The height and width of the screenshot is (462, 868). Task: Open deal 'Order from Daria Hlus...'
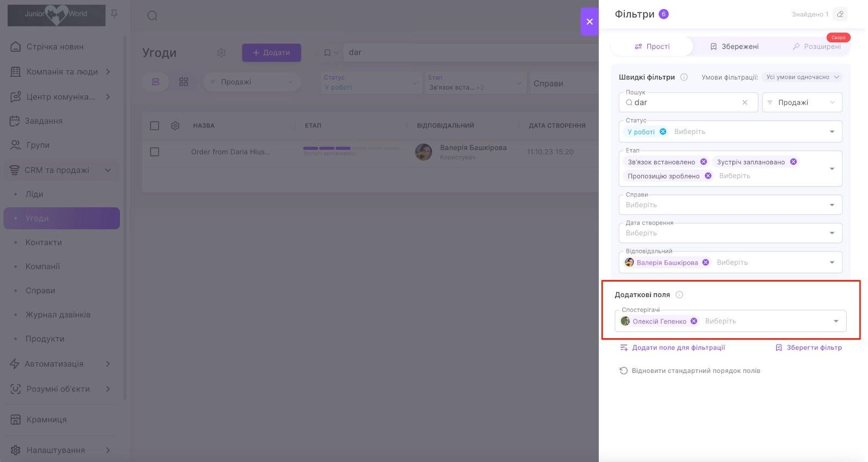231,152
